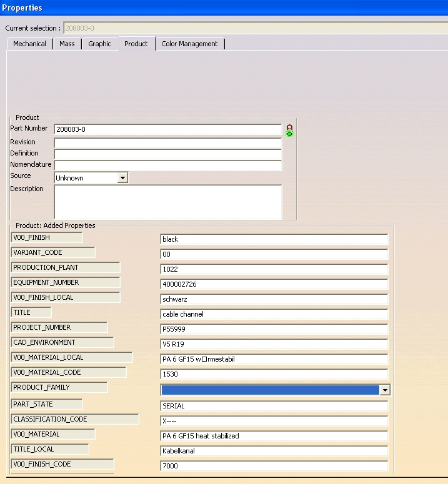Click the V00_FINISH property label
The image size is (448, 484).
[x=47, y=237]
